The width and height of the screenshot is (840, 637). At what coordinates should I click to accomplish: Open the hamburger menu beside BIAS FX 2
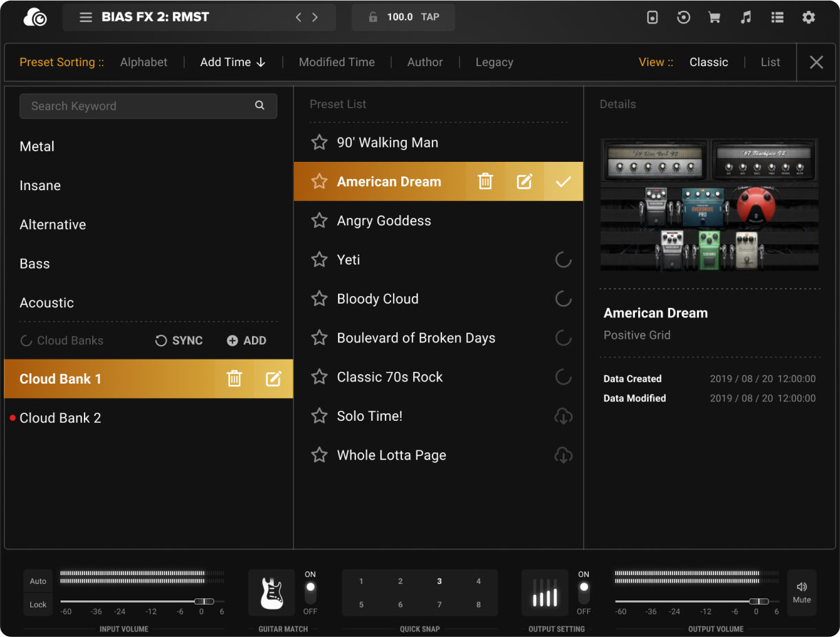point(86,17)
